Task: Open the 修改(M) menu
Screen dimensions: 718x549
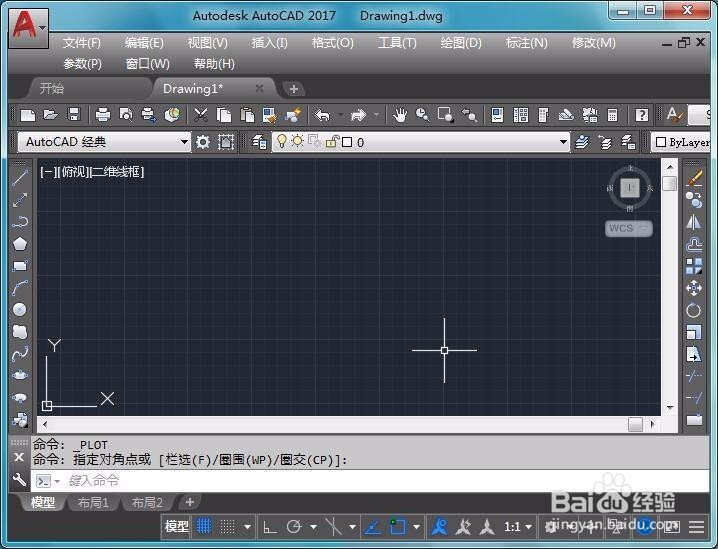Action: point(593,43)
